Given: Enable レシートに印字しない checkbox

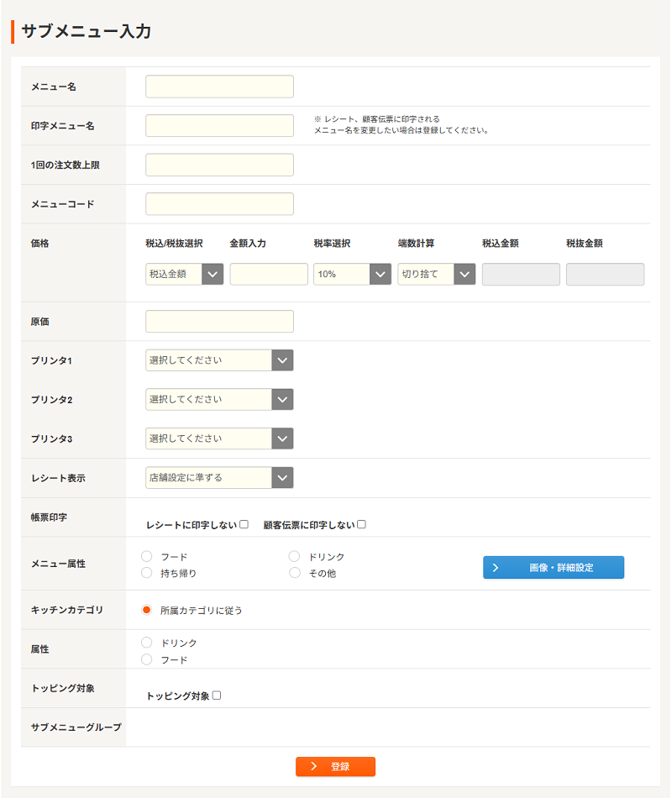Looking at the screenshot, I should point(244,525).
